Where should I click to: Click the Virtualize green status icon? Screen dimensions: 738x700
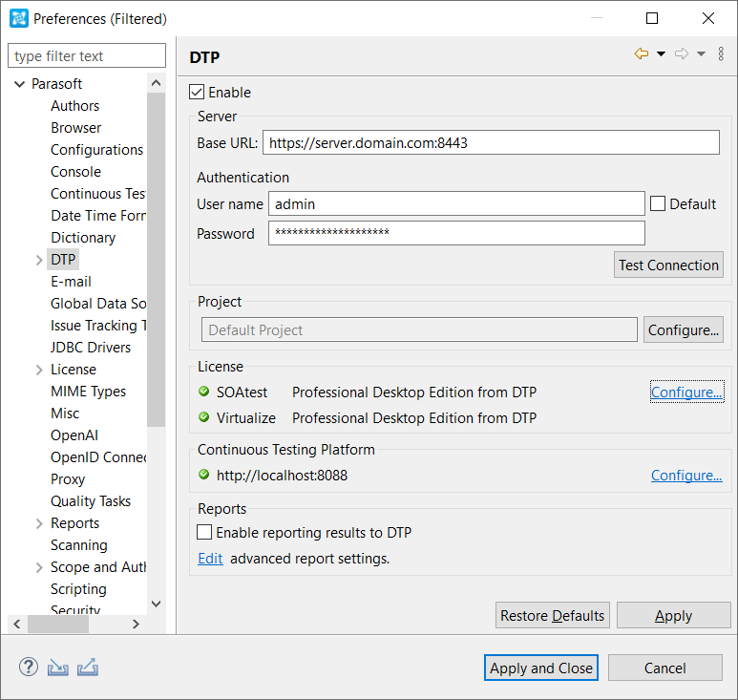203,417
